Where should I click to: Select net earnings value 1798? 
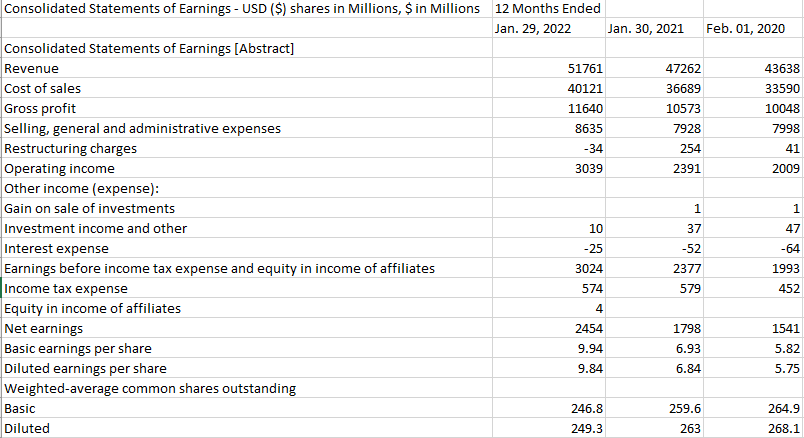click(687, 329)
